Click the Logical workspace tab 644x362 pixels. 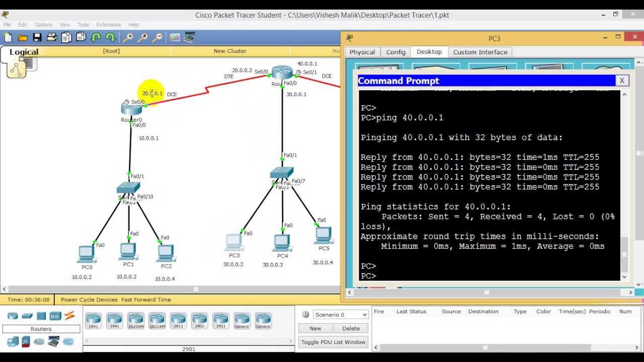24,52
